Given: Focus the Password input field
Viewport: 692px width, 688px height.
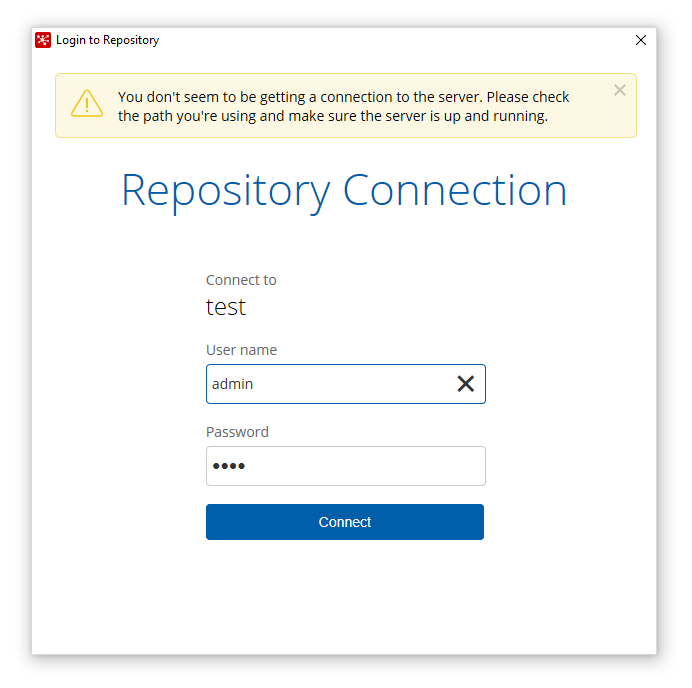Looking at the screenshot, I should (x=346, y=466).
